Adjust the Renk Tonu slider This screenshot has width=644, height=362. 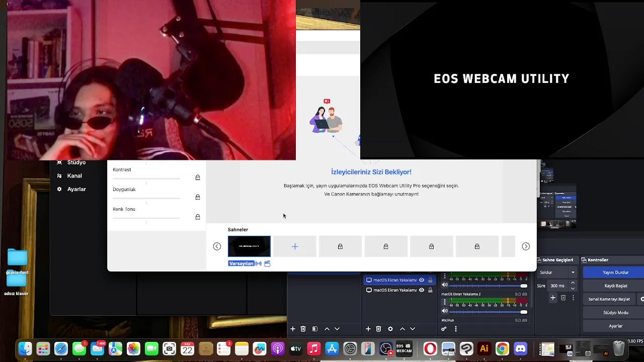[146, 217]
